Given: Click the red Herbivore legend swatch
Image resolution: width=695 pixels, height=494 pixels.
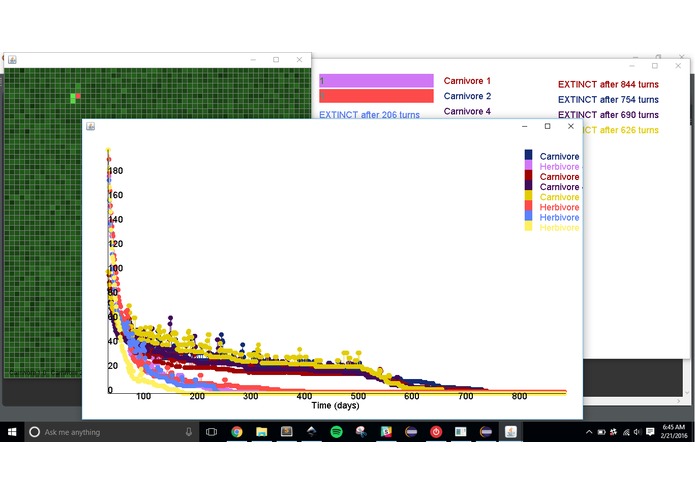Looking at the screenshot, I should pos(528,206).
